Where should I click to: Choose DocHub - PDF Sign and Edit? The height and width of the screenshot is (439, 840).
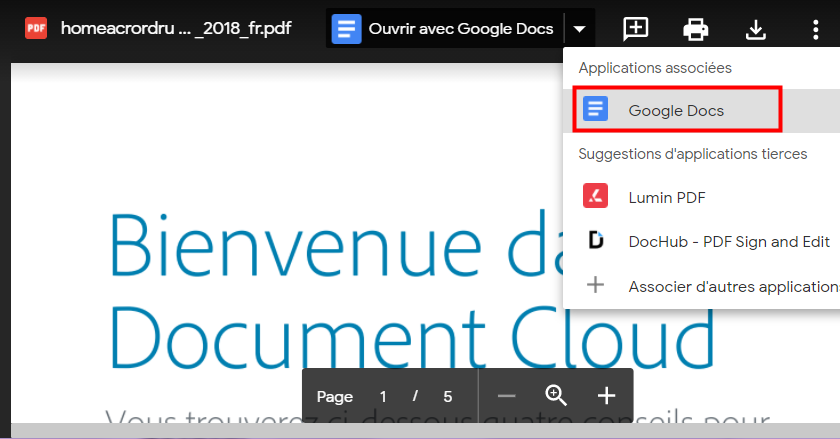tap(701, 241)
